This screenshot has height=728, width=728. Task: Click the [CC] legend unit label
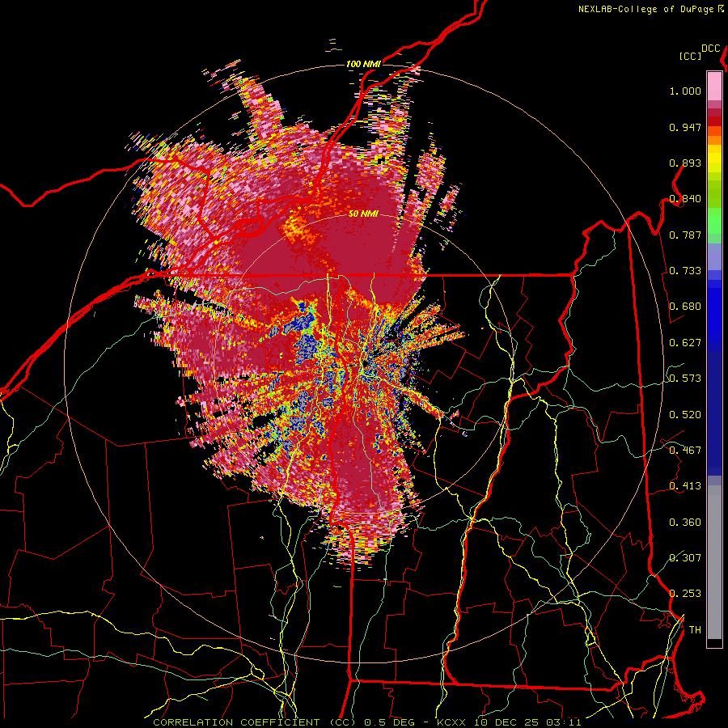point(691,56)
